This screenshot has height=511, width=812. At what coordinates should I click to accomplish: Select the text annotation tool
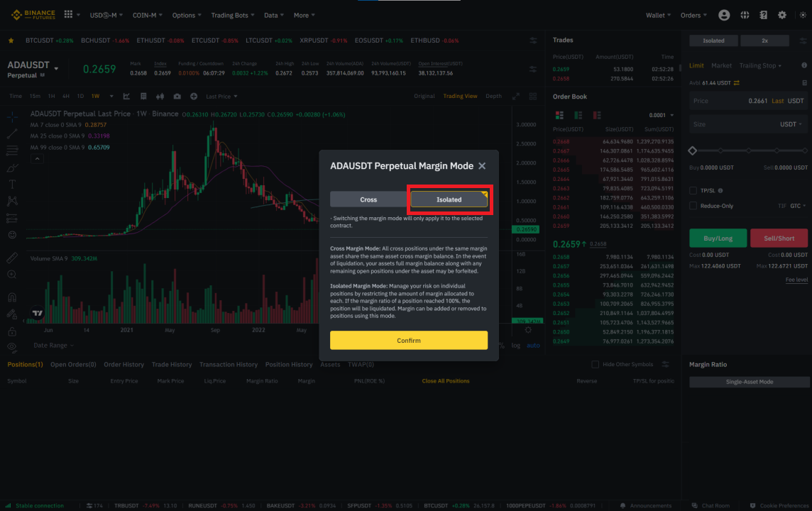click(x=12, y=185)
